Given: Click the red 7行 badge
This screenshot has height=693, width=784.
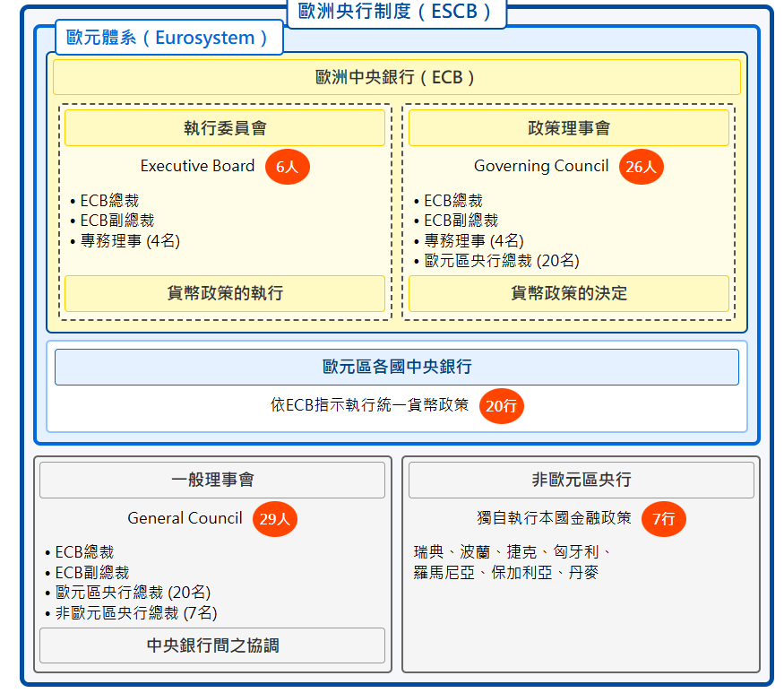Looking at the screenshot, I should point(664,519).
